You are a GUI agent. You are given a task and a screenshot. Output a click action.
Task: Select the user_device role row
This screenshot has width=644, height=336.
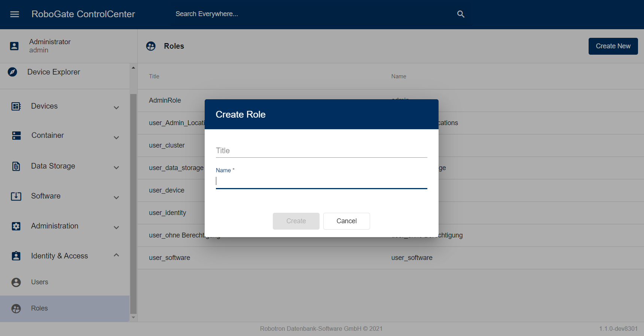pyautogui.click(x=391, y=190)
